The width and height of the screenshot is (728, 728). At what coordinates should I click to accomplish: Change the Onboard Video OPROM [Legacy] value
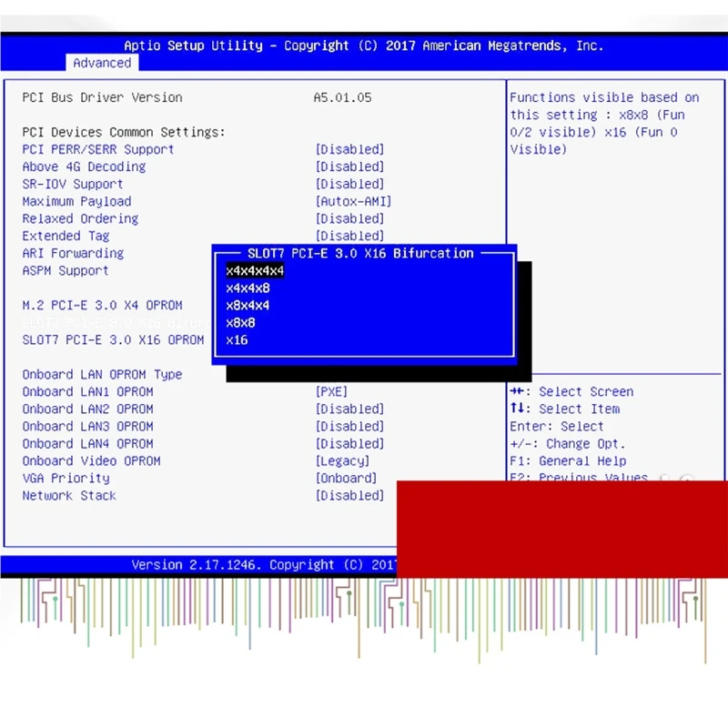click(343, 461)
